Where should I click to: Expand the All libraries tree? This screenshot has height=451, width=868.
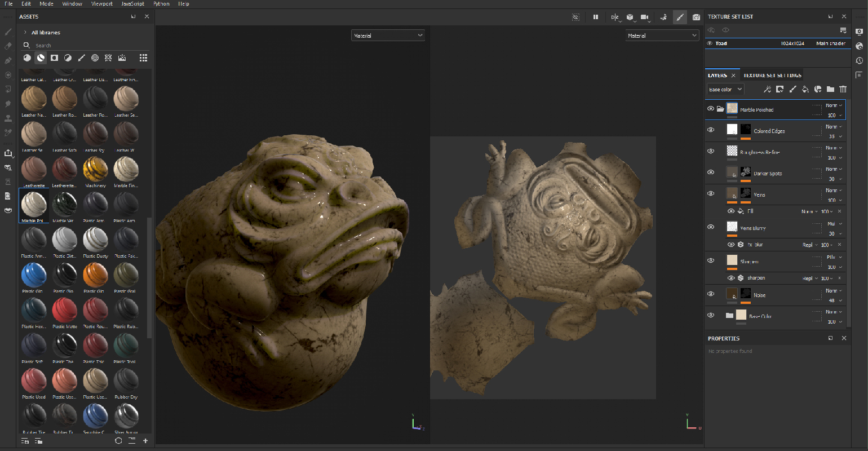click(25, 33)
